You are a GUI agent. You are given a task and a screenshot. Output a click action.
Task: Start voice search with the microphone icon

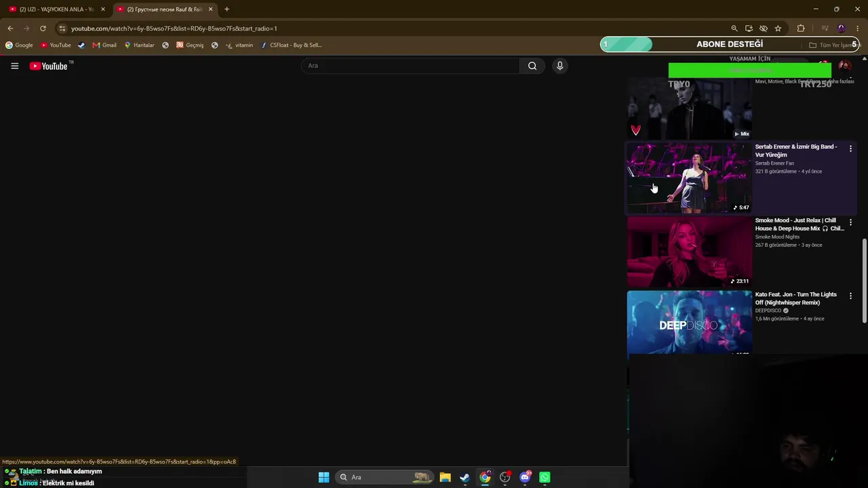coord(559,66)
